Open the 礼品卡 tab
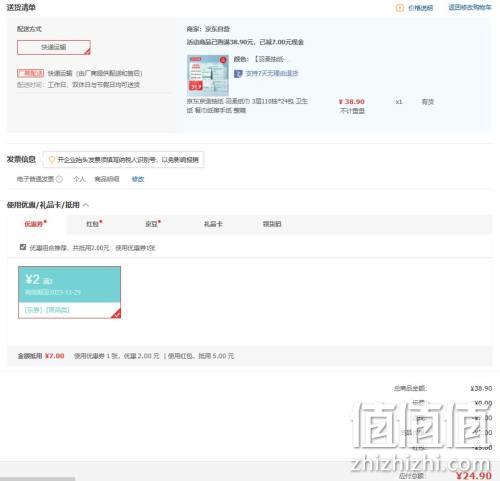This screenshot has width=500, height=481. click(x=213, y=224)
